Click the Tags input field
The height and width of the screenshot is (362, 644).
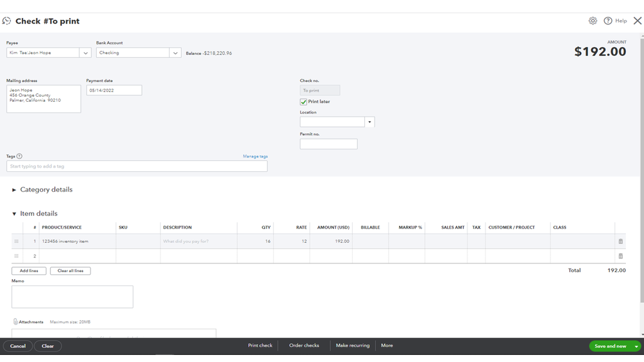pos(137,166)
